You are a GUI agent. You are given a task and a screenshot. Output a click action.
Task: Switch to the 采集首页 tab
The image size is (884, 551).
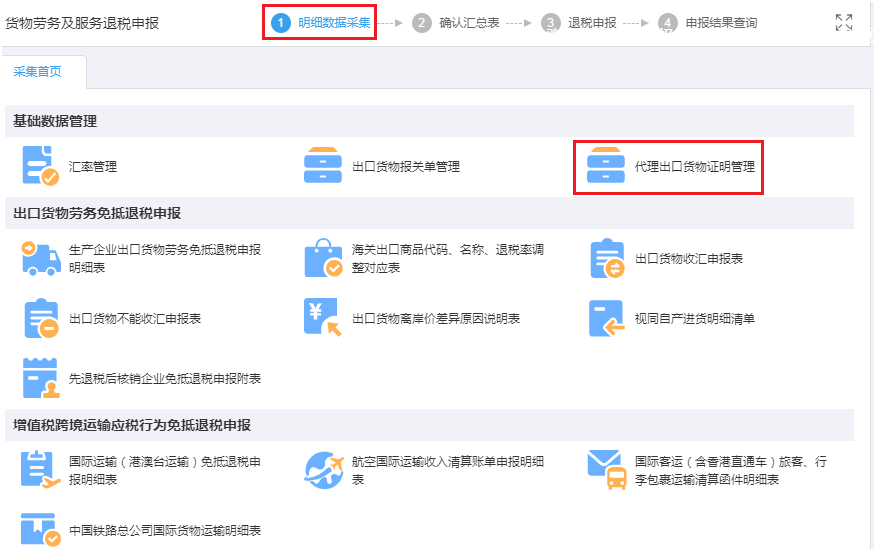pyautogui.click(x=44, y=72)
